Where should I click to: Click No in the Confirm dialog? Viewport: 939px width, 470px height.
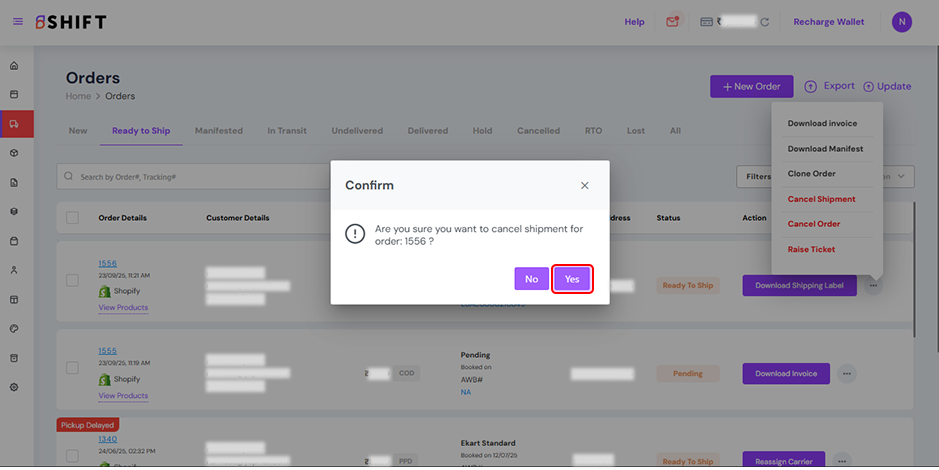point(531,279)
